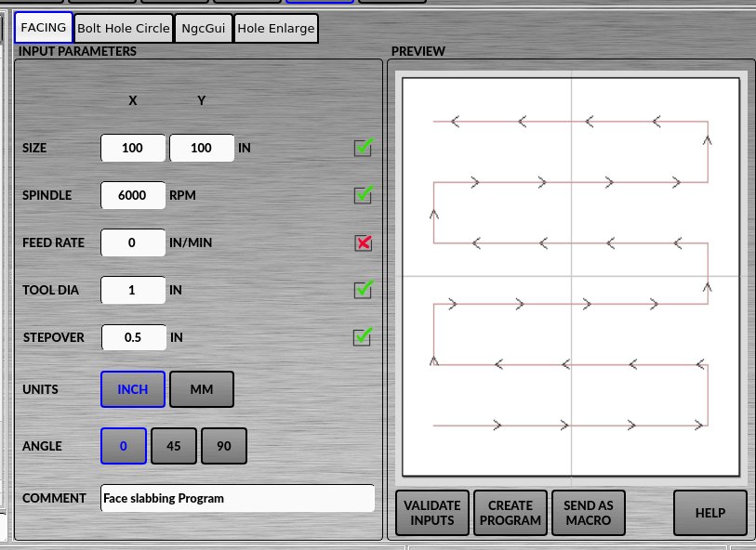Click the VALIDATE INPUTS button

click(432, 513)
